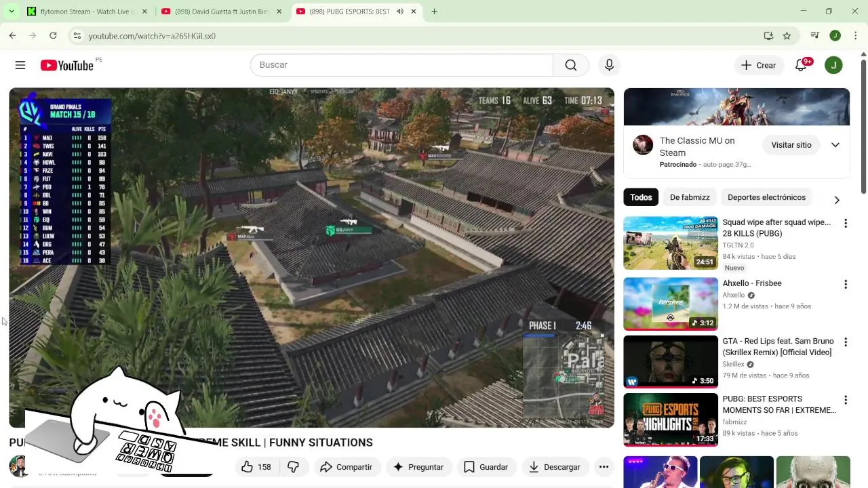Open Squad wipe after squad wipe thumbnail

point(671,243)
